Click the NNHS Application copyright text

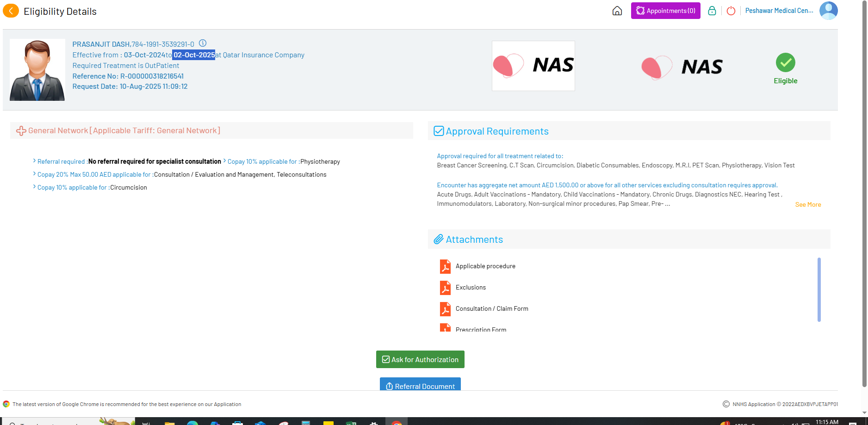(x=785, y=404)
